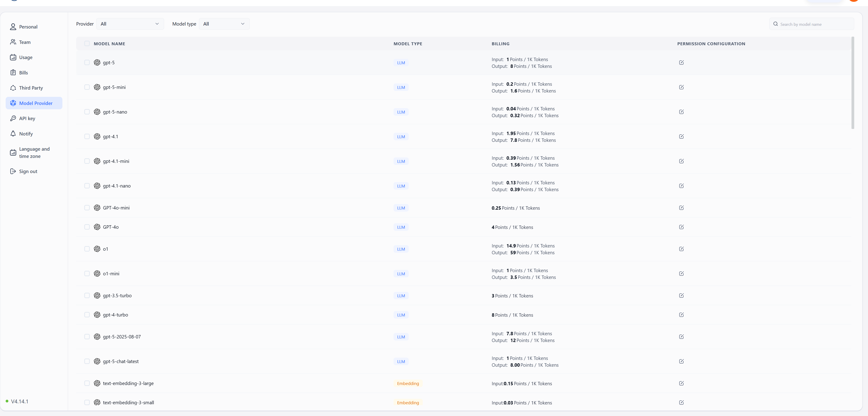
Task: Click edit icon for text-embedding-3-large row
Action: [x=681, y=383]
